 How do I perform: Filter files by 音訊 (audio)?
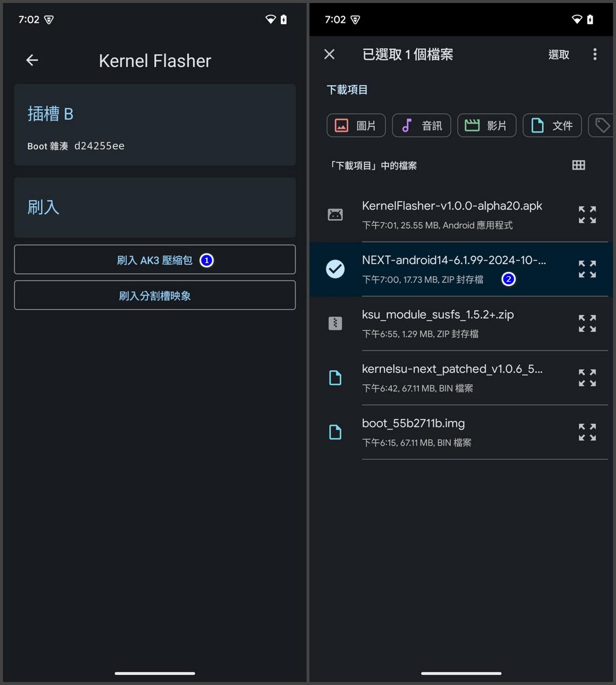point(421,125)
